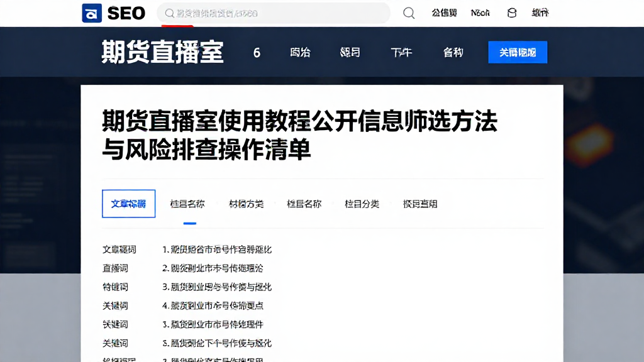The height and width of the screenshot is (362, 644).
Task: Switch to the 栏目名称 tab with blue underline
Action: click(187, 204)
